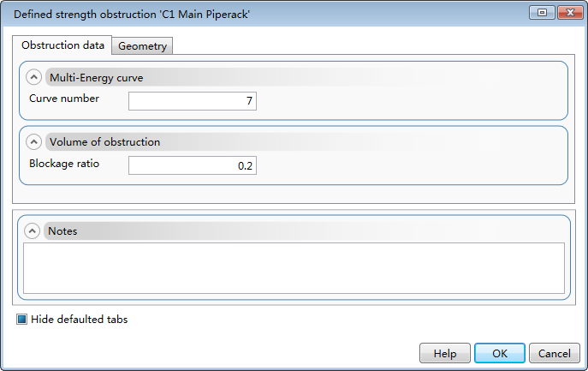
Task: Confirm the dialog with OK
Action: [x=500, y=353]
